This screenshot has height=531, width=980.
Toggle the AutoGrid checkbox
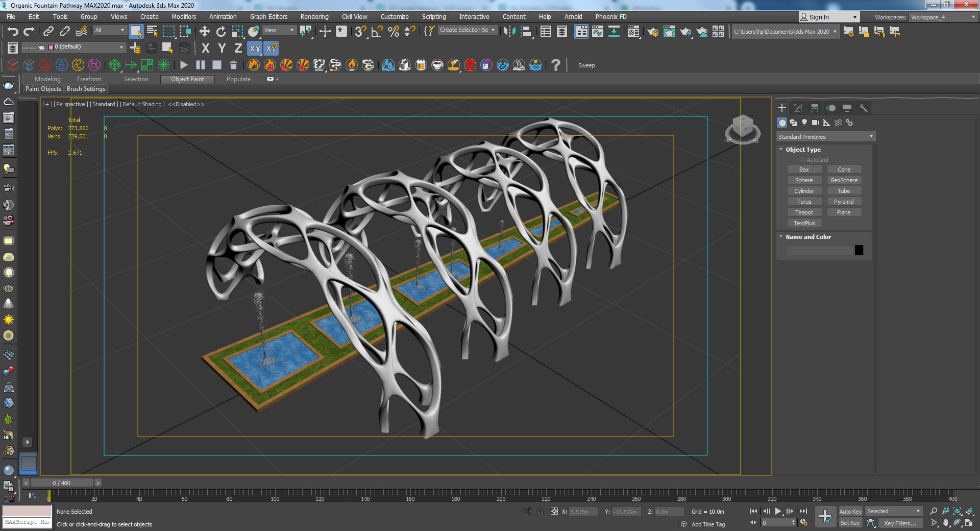pos(802,160)
